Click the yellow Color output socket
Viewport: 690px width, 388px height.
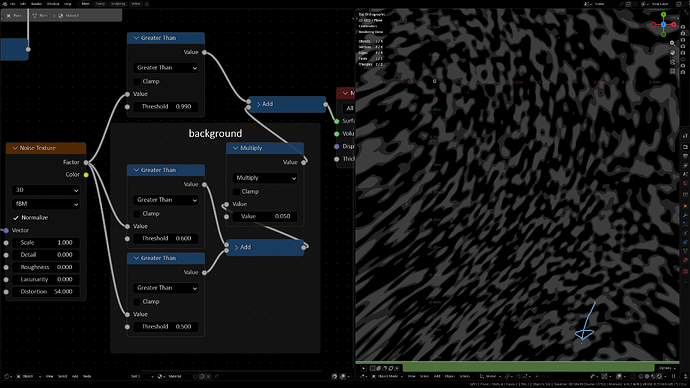pyautogui.click(x=86, y=175)
